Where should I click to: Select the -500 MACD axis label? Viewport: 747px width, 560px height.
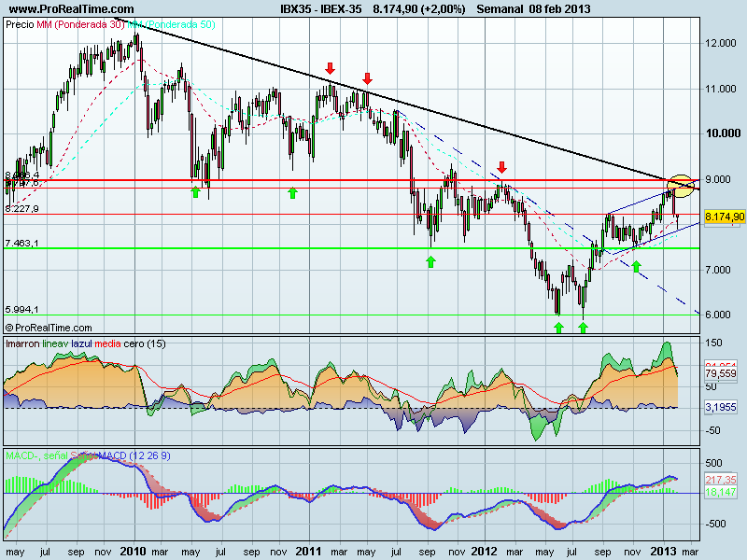713,524
